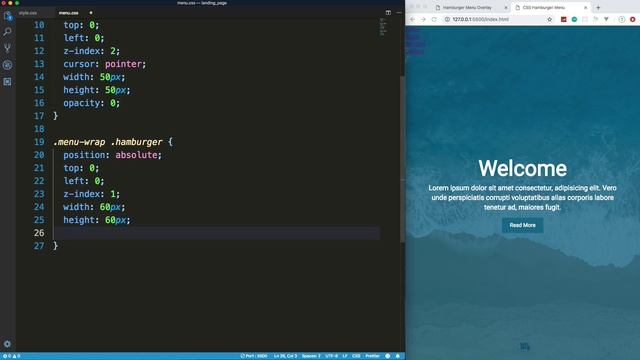This screenshot has height=360, width=640.
Task: Click the Live Server Port 5500 status
Action: (x=253, y=356)
